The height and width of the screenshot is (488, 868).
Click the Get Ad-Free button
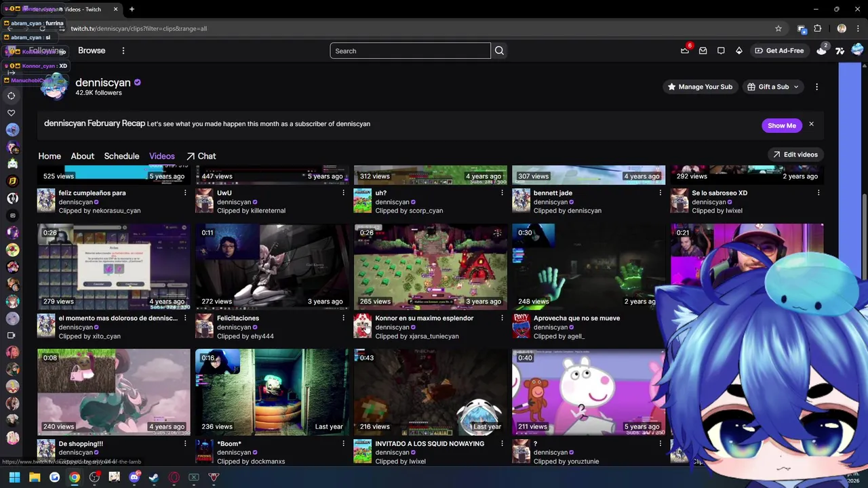[778, 51]
